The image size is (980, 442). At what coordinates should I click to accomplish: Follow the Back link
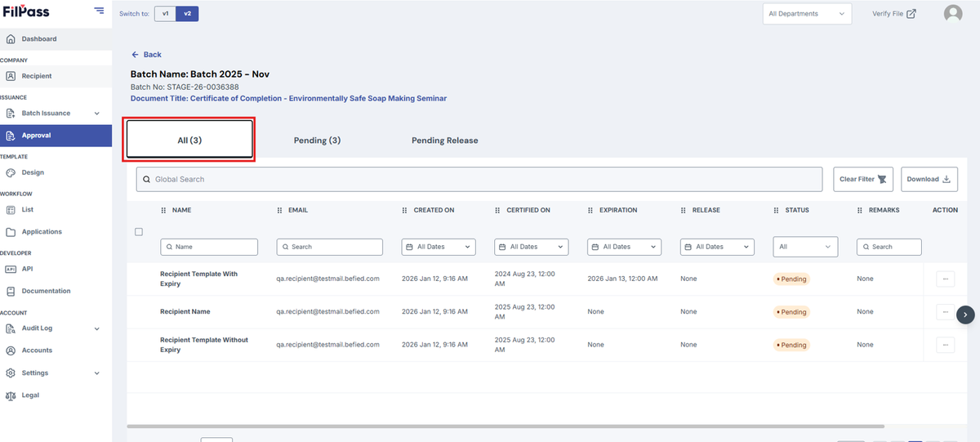pos(146,55)
